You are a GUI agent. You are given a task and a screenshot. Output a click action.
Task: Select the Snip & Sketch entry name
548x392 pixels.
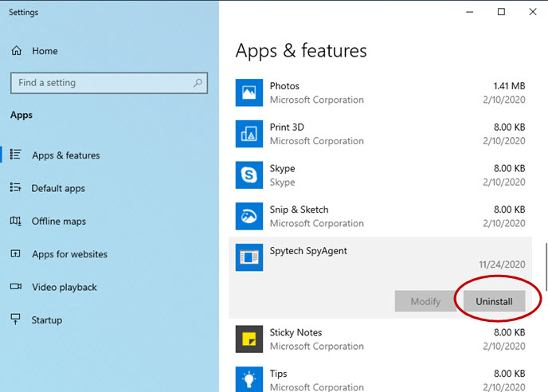[x=299, y=210]
